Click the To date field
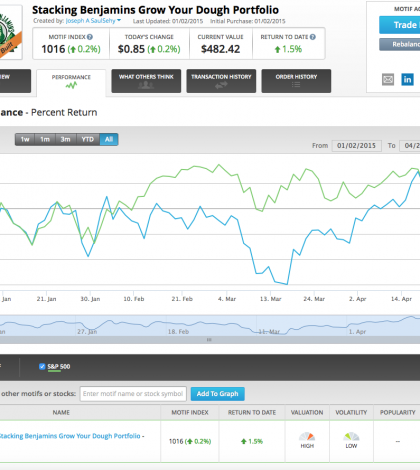The height and width of the screenshot is (470, 420). pos(410,146)
